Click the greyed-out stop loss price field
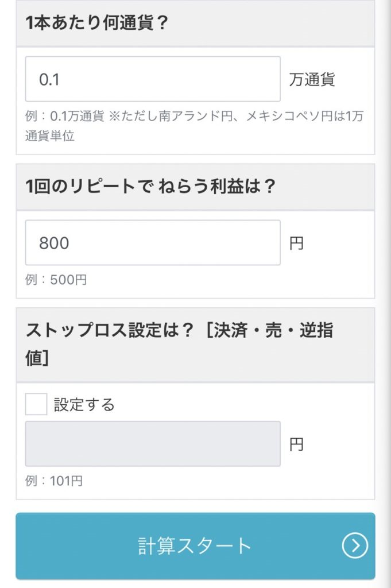Image resolution: width=391 pixels, height=588 pixels. tap(153, 444)
